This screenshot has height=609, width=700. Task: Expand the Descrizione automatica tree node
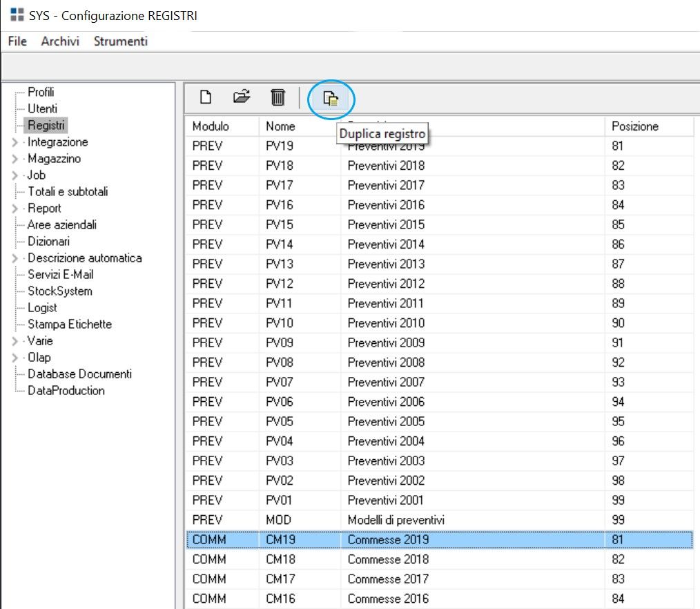pos(14,258)
